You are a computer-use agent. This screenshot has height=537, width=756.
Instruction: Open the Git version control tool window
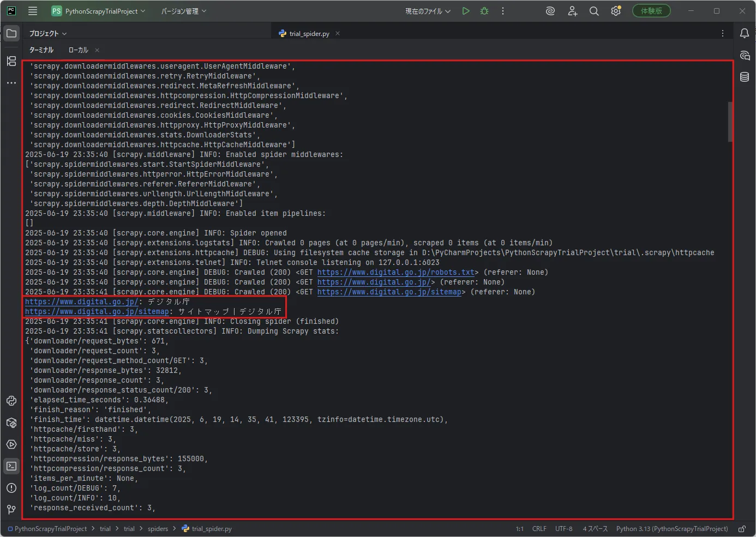click(11, 510)
